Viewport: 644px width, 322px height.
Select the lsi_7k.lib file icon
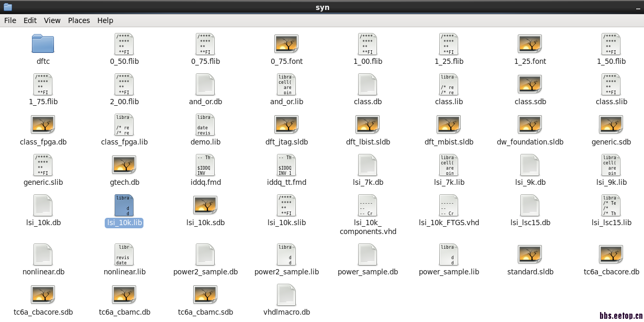tap(449, 165)
